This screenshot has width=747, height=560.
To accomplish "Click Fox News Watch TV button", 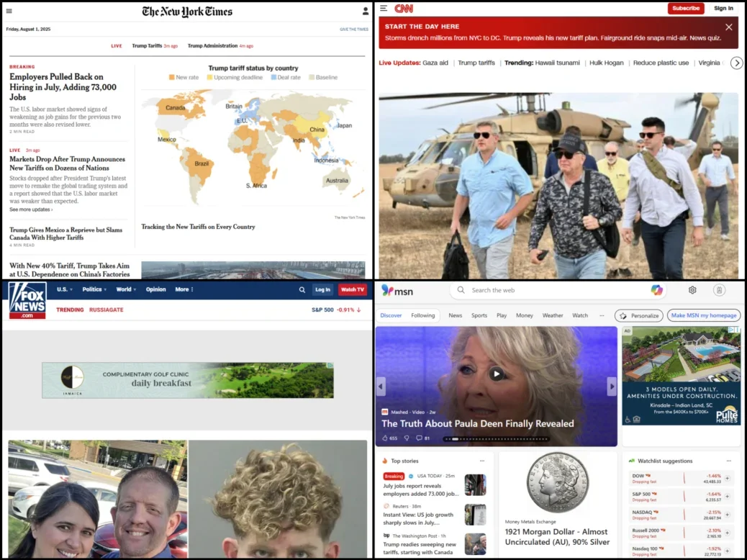I will (x=352, y=289).
